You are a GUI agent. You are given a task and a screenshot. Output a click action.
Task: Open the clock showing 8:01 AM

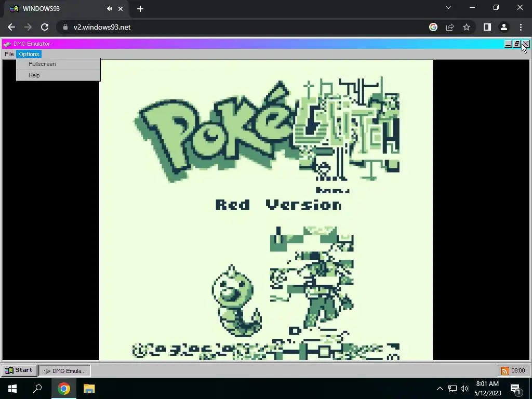[487, 389]
